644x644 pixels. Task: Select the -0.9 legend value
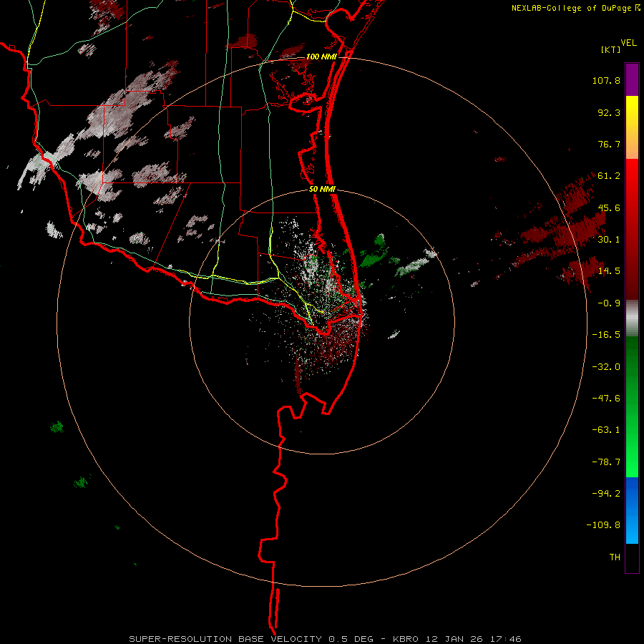pos(609,303)
